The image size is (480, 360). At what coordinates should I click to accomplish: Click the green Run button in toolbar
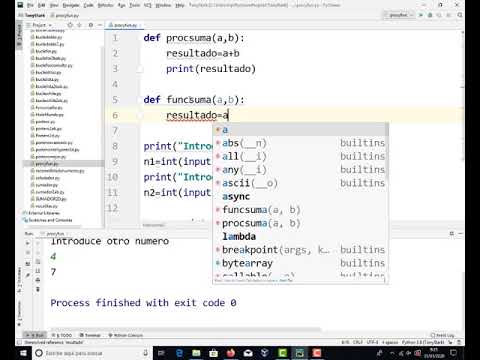coord(421,15)
